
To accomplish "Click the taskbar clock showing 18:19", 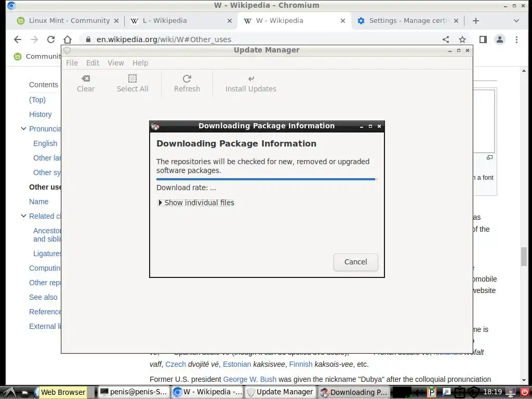I will (x=493, y=392).
